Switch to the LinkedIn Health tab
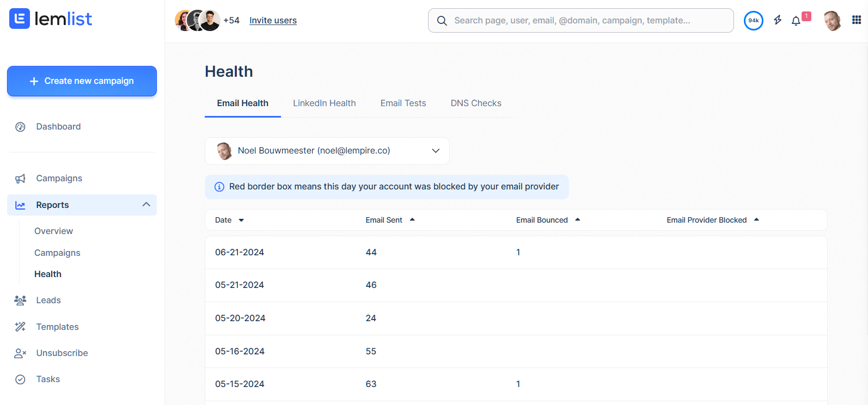This screenshot has height=405, width=868. click(324, 103)
